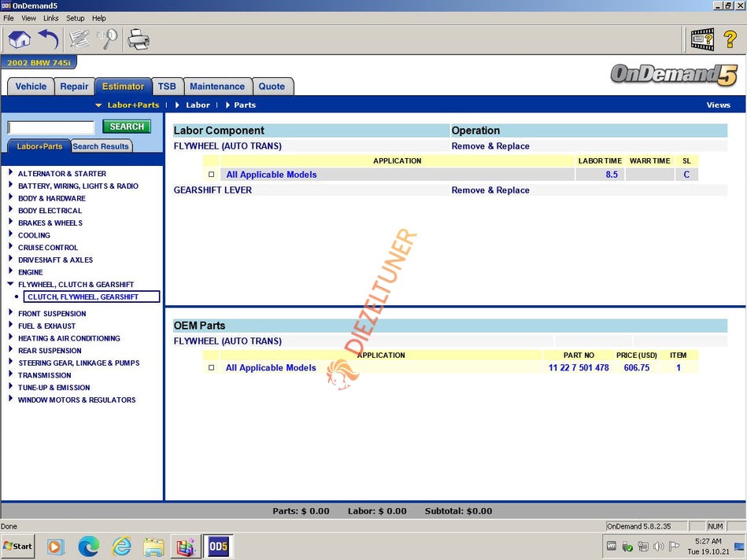Expand COOLING category
The image size is (747, 560).
[x=10, y=234]
